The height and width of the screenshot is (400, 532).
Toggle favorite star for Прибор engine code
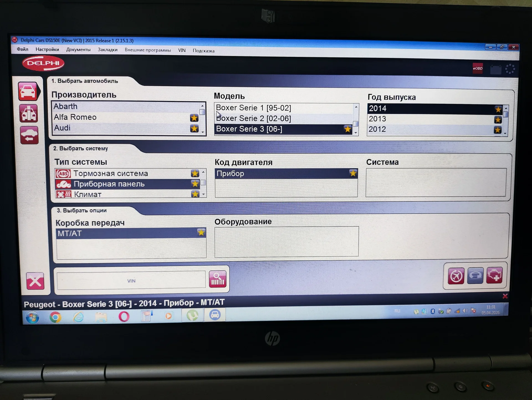[353, 173]
